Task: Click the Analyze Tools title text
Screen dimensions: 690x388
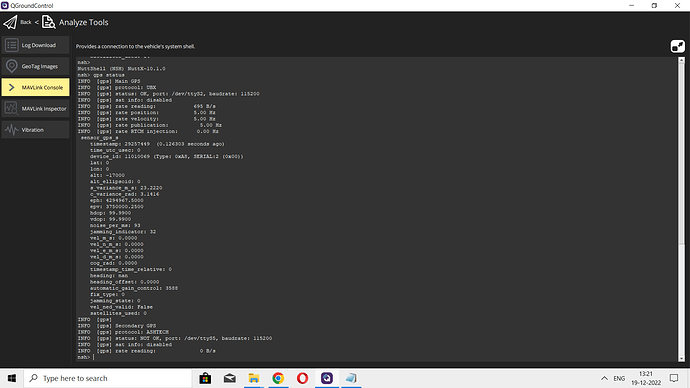Action: click(84, 22)
